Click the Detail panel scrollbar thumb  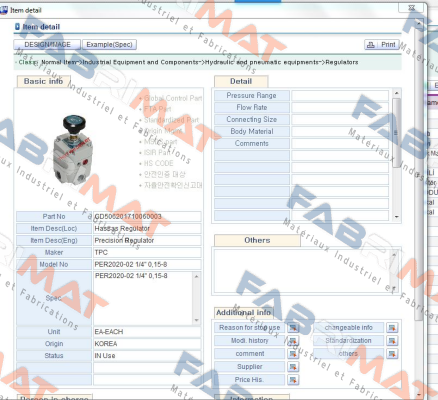[396, 133]
